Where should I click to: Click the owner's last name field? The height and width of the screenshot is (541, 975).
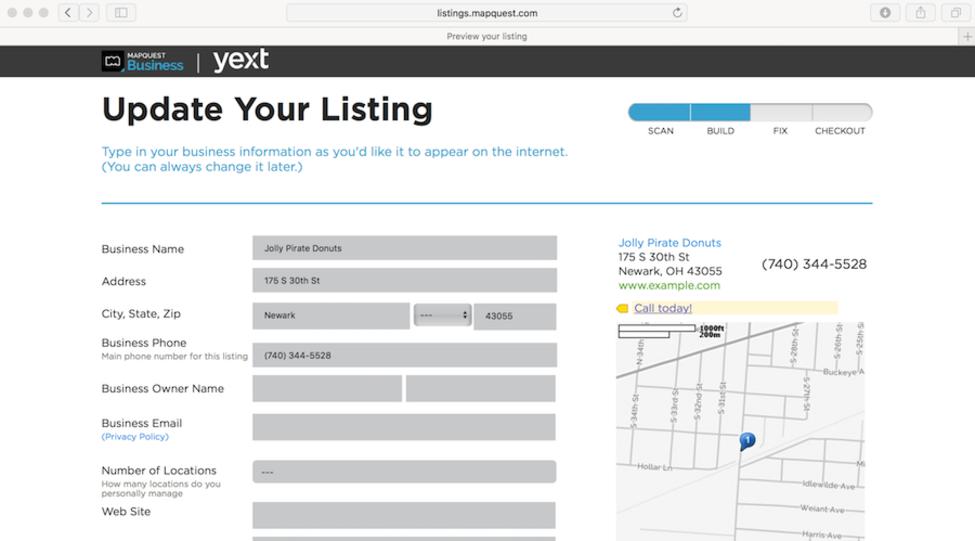coord(481,389)
